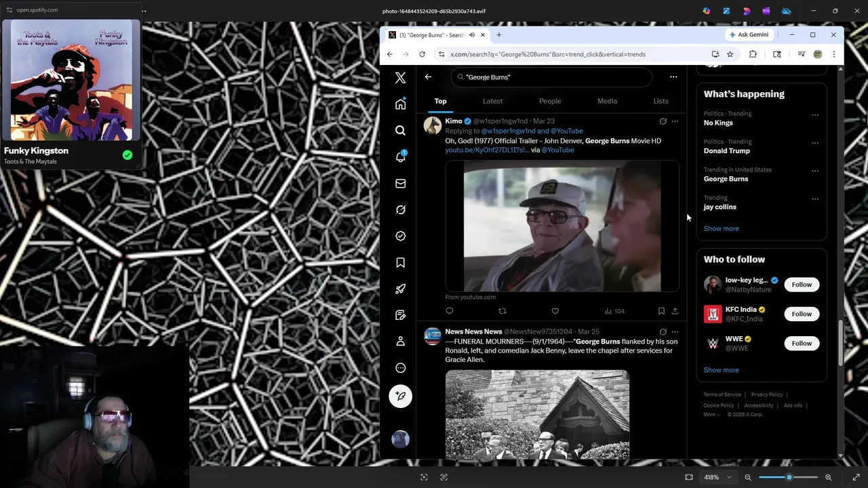Adjust the photo viewer zoom slider
The width and height of the screenshot is (868, 488).
[788, 477]
